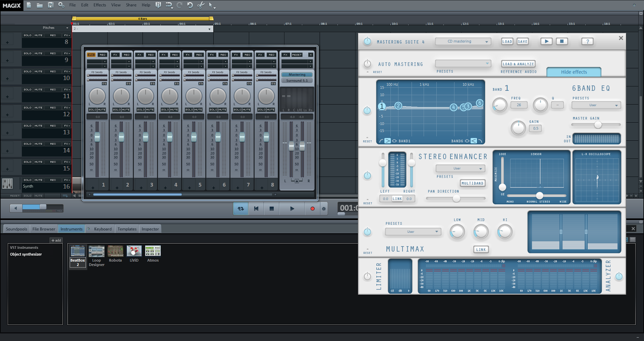Open the pitch '2 -' selector dropdown
This screenshot has width=644, height=341.
coord(209,29)
